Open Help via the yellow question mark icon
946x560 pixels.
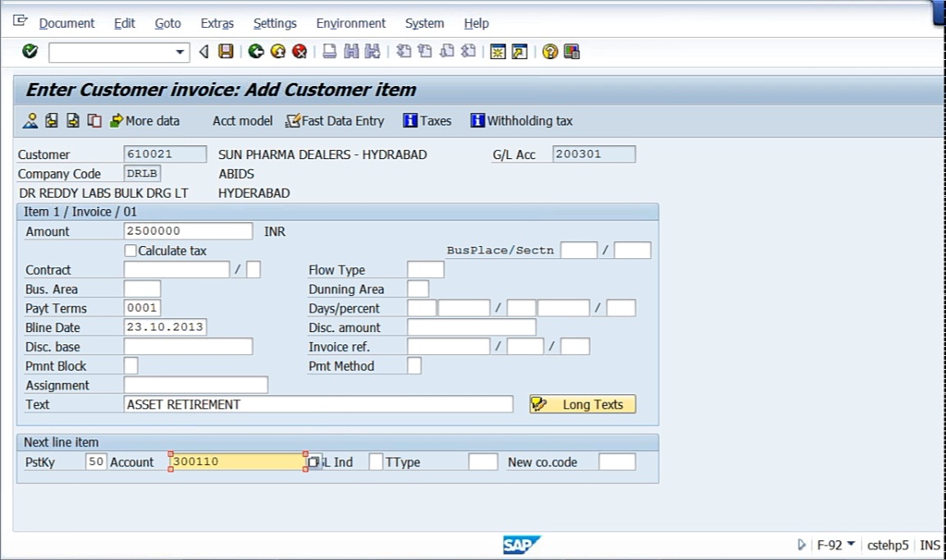(550, 52)
